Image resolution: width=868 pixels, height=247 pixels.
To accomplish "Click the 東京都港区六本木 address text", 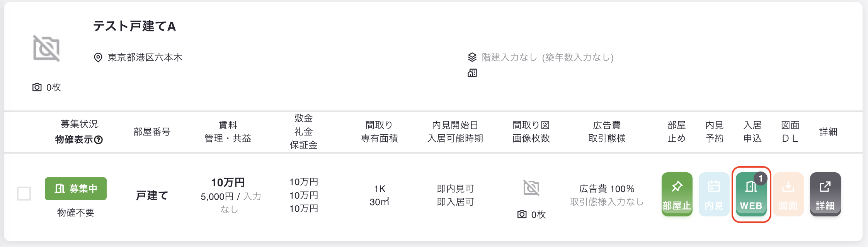I will coord(145,58).
